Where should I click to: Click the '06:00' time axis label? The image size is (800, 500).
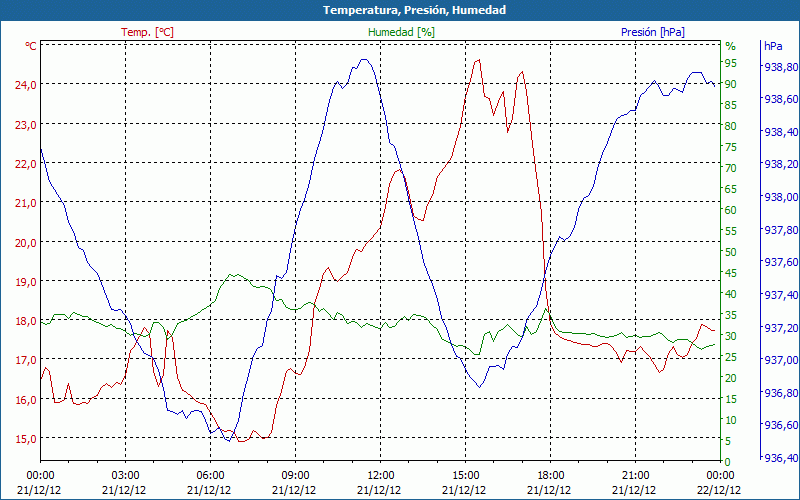click(x=210, y=476)
